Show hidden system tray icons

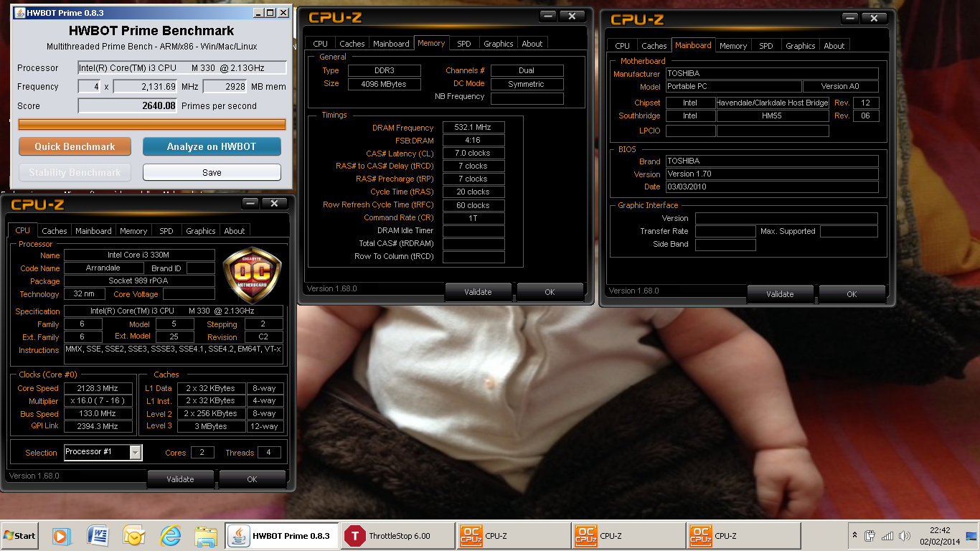(x=854, y=535)
